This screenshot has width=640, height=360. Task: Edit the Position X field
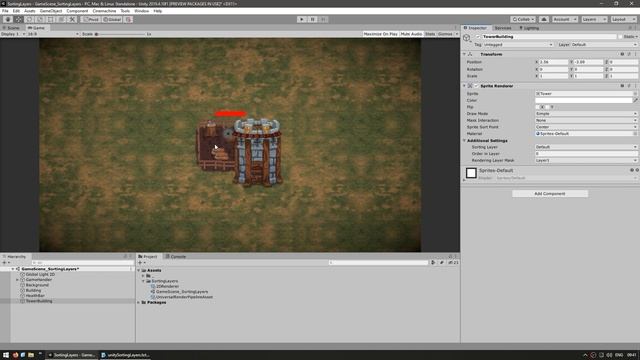click(553, 62)
